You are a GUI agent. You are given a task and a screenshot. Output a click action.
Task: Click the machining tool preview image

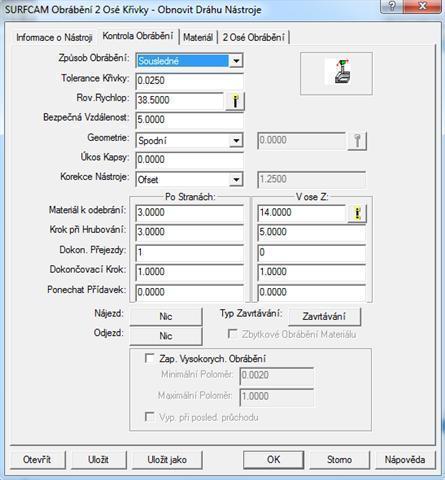pos(336,73)
